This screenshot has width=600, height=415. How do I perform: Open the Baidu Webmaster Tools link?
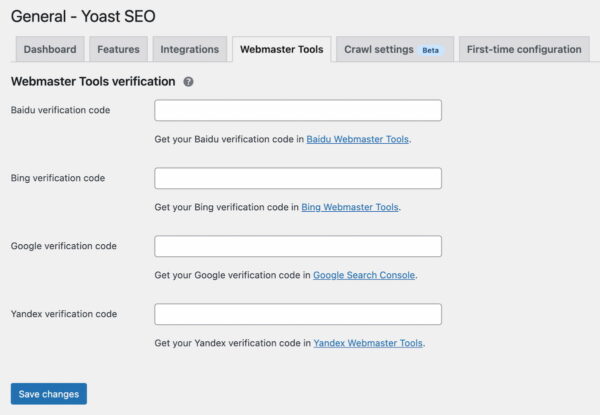pyautogui.click(x=357, y=139)
